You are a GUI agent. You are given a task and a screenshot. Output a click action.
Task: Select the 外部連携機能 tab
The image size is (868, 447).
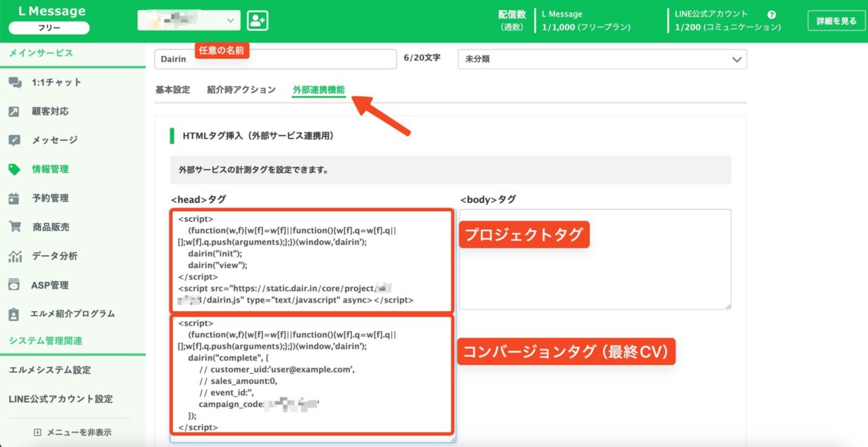319,90
